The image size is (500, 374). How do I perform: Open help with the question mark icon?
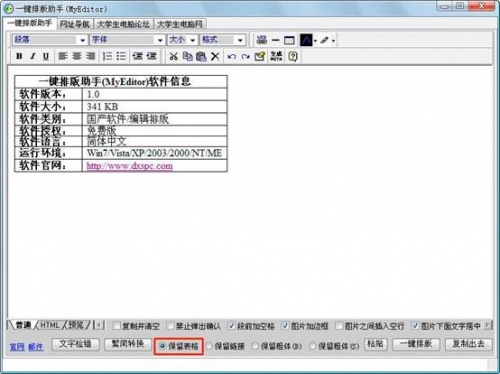click(293, 56)
